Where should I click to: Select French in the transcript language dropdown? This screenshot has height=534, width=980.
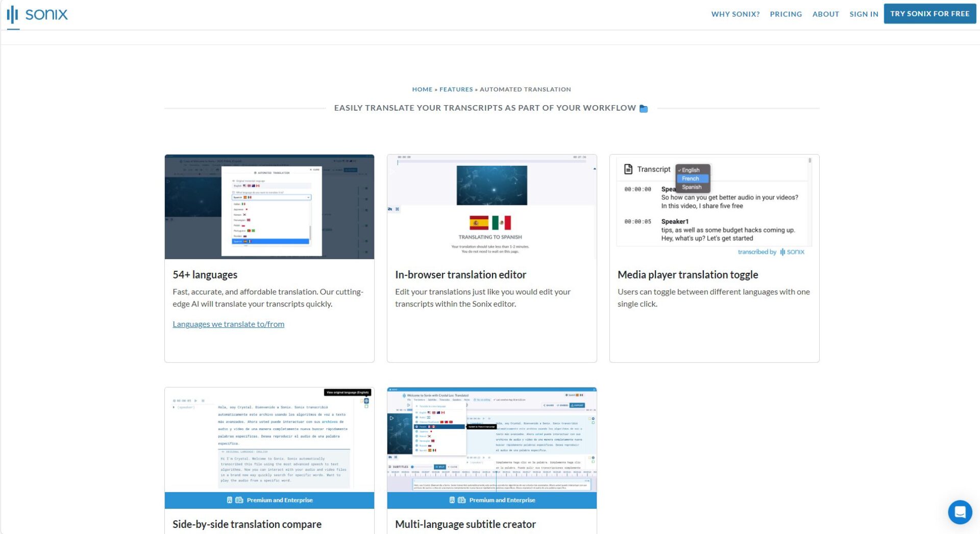click(690, 179)
